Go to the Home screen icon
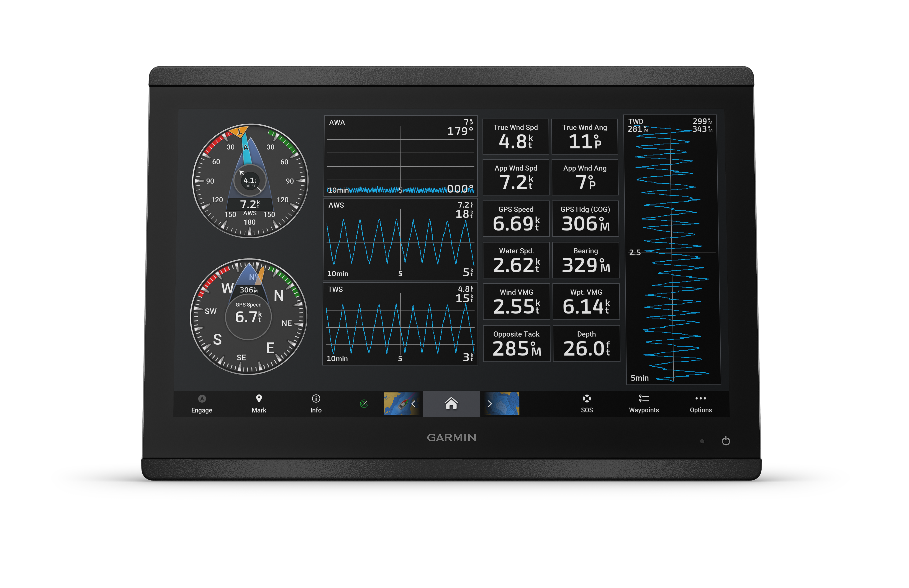The width and height of the screenshot is (909, 588). tap(451, 404)
